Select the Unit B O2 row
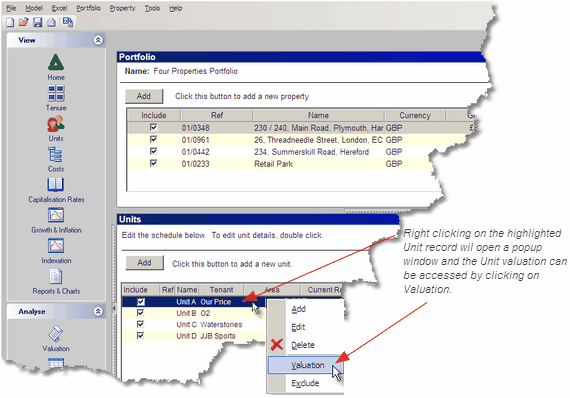 pyautogui.click(x=194, y=313)
